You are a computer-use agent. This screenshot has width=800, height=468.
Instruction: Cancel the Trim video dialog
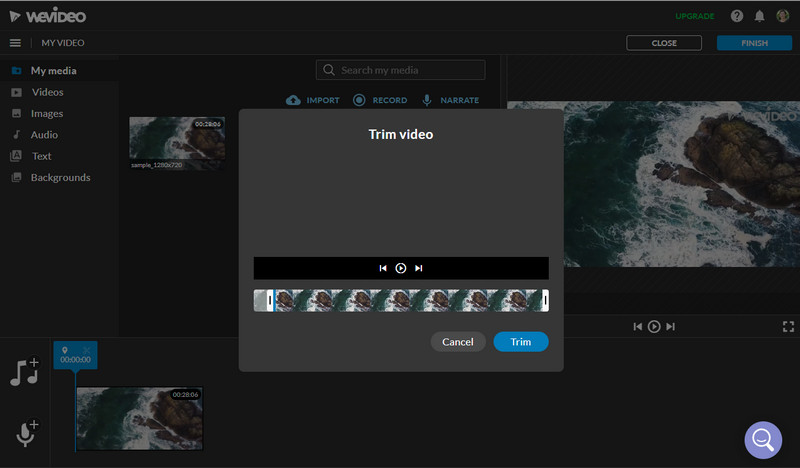pos(458,342)
